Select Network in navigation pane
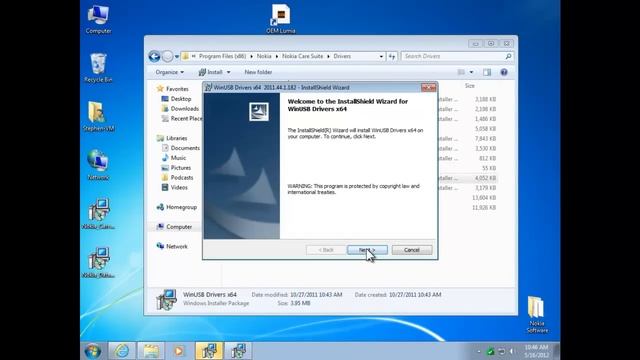Viewport: 640px width, 360px height. coord(172,247)
